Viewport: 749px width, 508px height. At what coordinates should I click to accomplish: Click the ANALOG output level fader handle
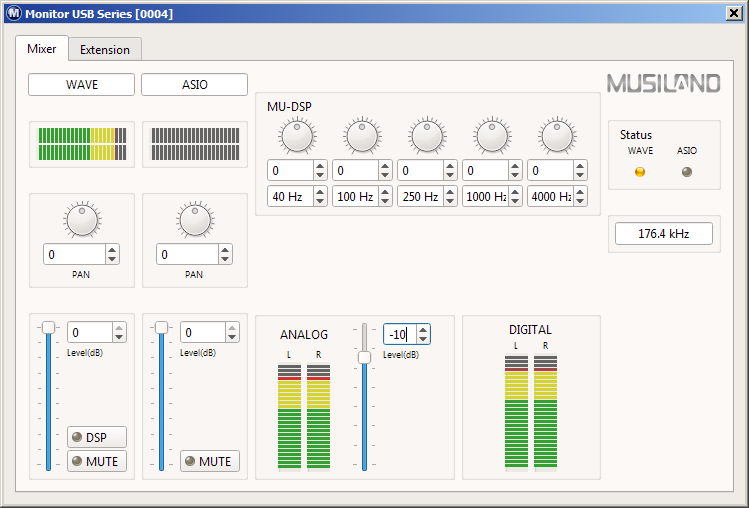coord(364,357)
